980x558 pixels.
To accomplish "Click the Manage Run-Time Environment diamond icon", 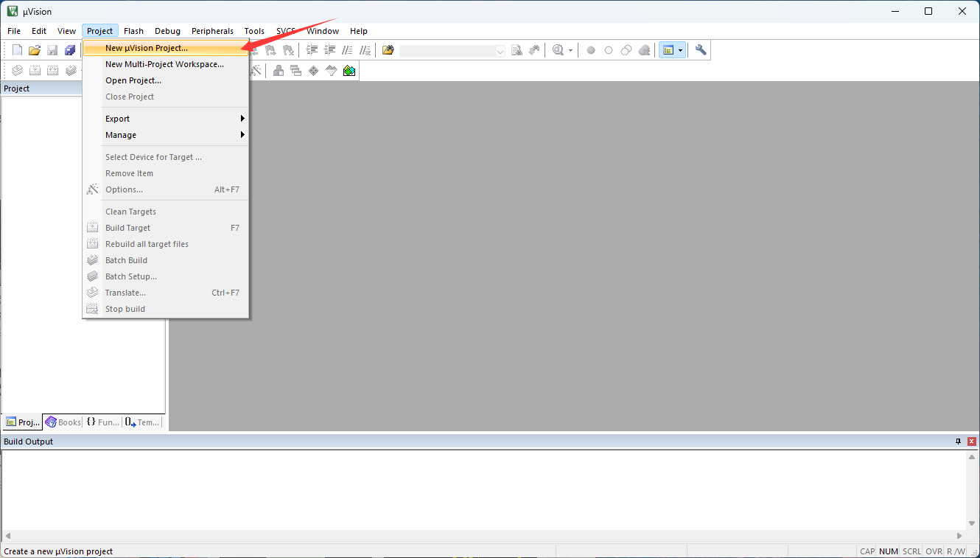I will pos(313,70).
